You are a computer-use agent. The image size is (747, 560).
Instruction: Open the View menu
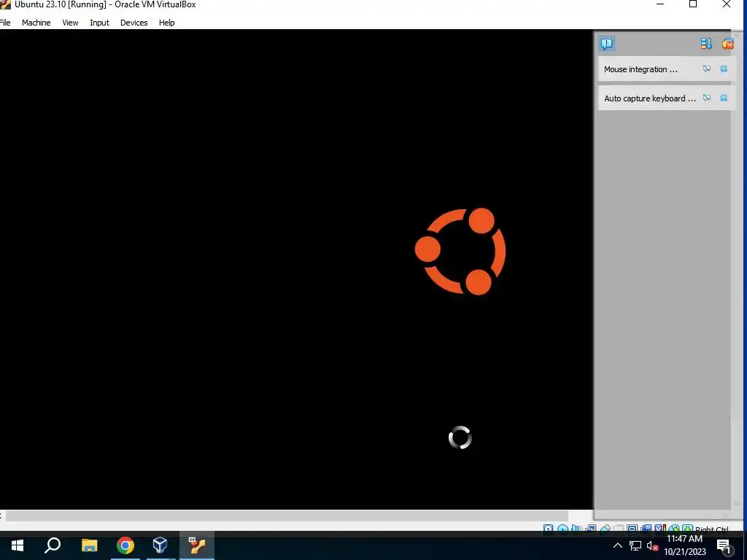[70, 23]
